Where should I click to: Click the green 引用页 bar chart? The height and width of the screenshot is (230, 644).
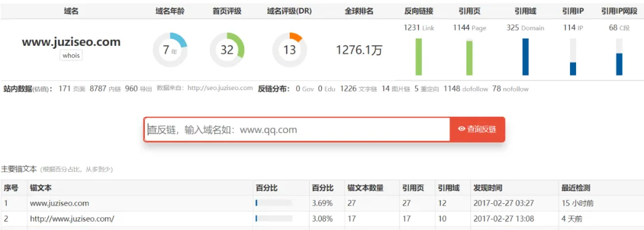tap(469, 57)
